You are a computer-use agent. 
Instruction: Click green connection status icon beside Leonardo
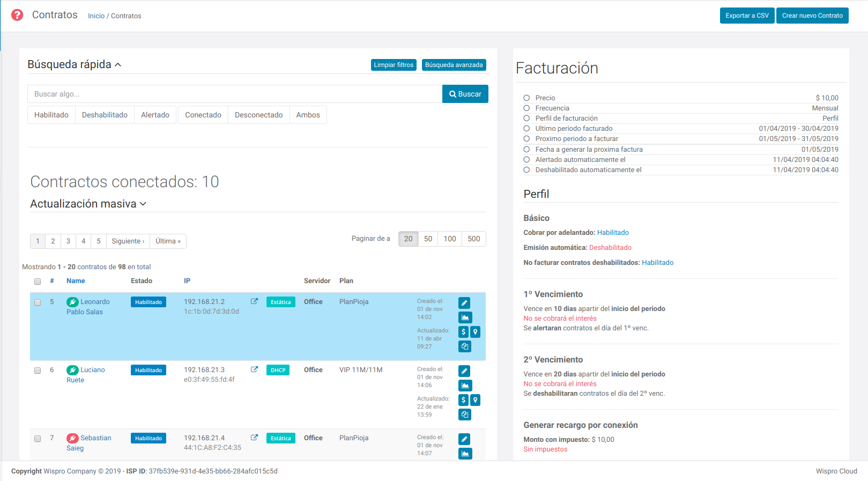point(72,302)
